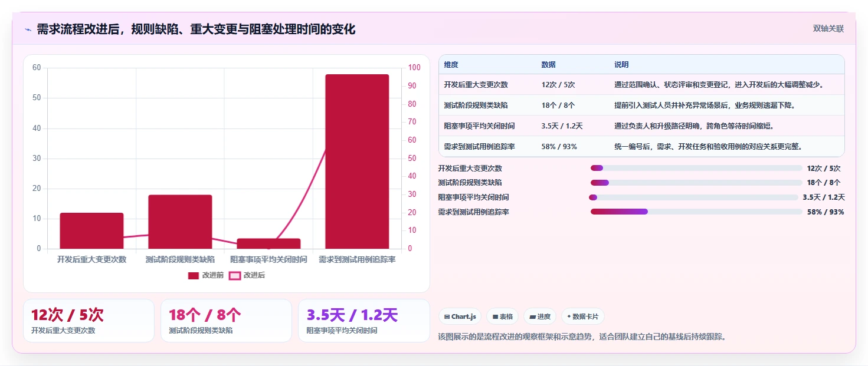Image resolution: width=868 pixels, height=366 pixels.
Task: Click the 阻塞事项平均关闭时间 chart bar
Action: [268, 243]
